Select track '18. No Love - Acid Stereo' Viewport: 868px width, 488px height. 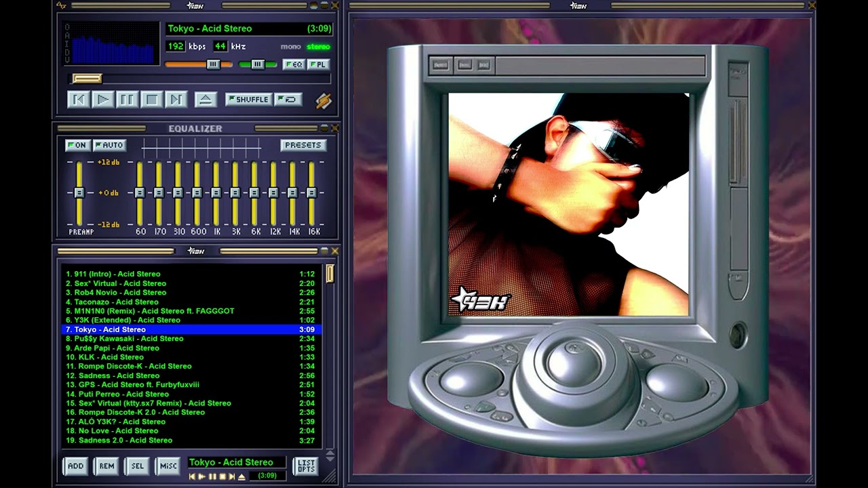coord(191,430)
